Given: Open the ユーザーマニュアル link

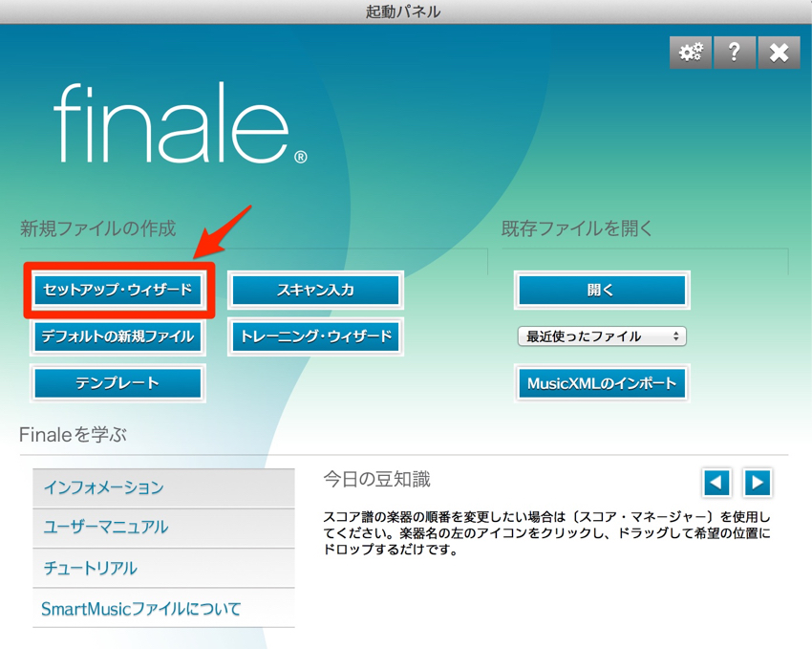Looking at the screenshot, I should pos(163,528).
